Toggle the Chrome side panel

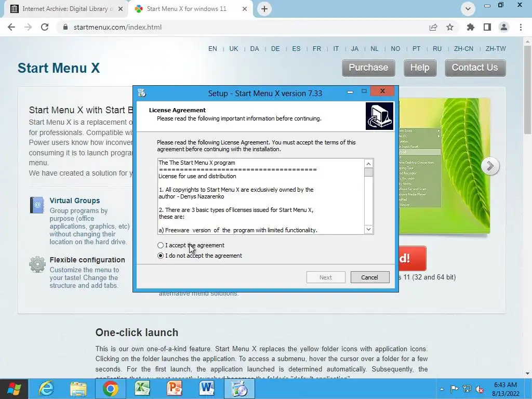tap(487, 27)
